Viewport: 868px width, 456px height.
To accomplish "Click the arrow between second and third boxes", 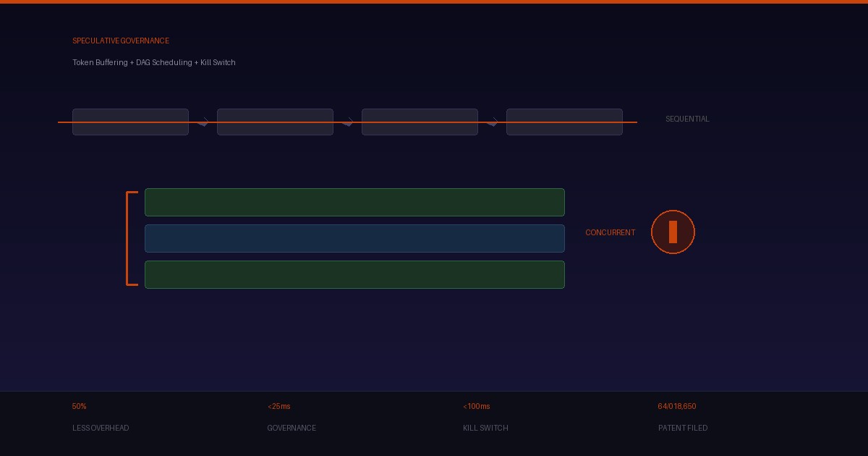I will (x=348, y=122).
